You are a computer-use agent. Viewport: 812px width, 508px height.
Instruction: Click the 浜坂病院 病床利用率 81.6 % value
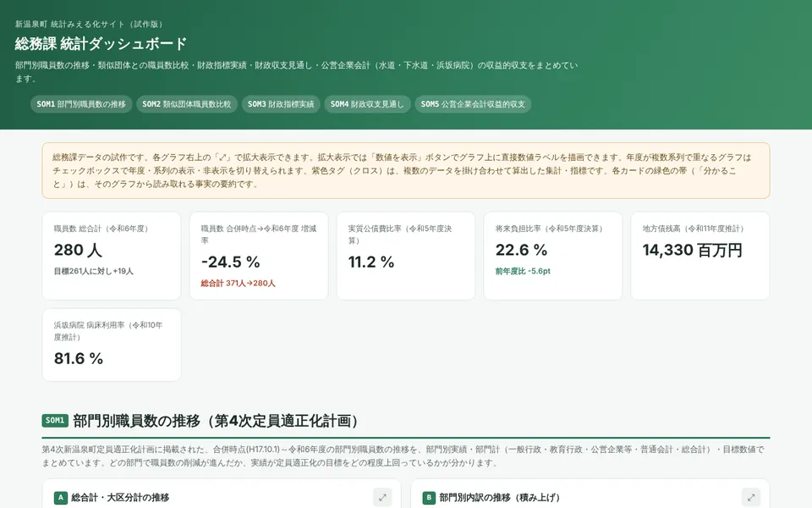click(79, 358)
